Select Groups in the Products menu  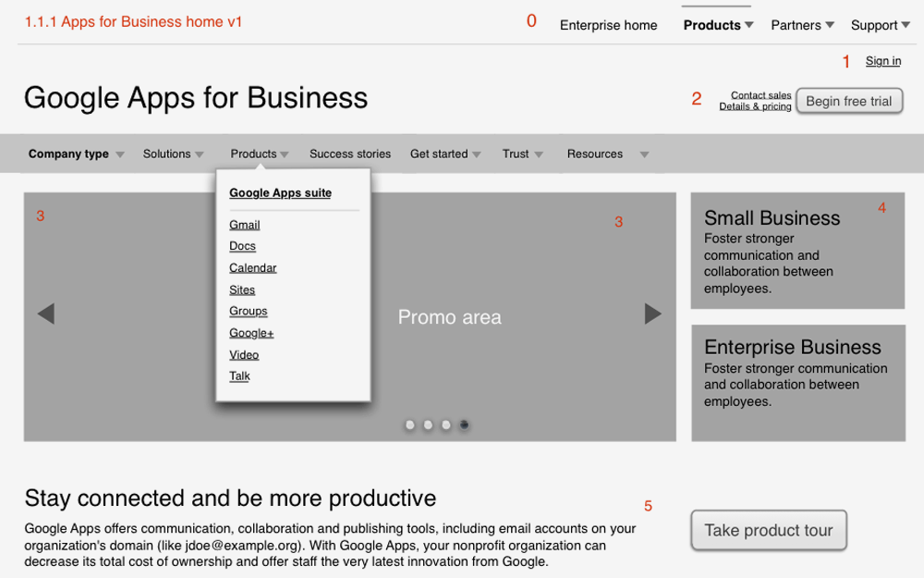(248, 311)
